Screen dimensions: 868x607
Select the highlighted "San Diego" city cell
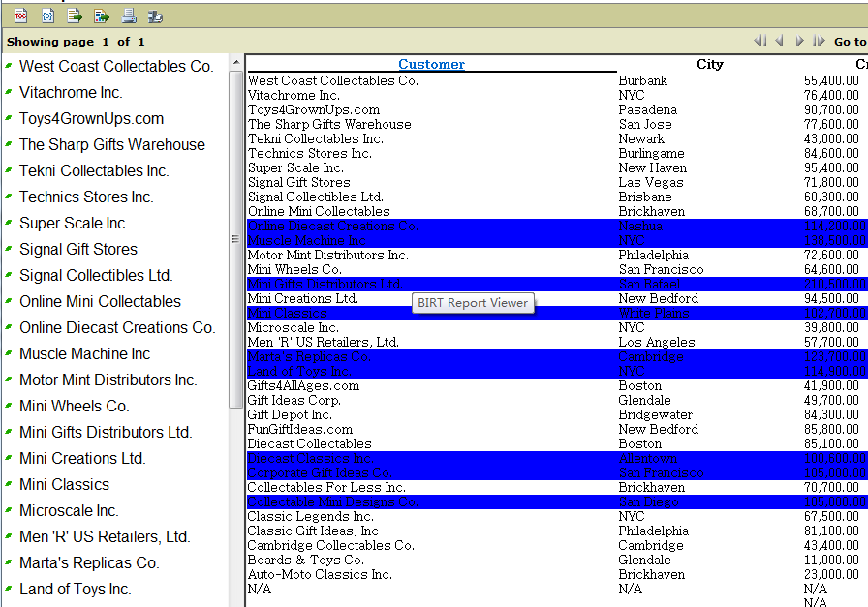click(648, 501)
